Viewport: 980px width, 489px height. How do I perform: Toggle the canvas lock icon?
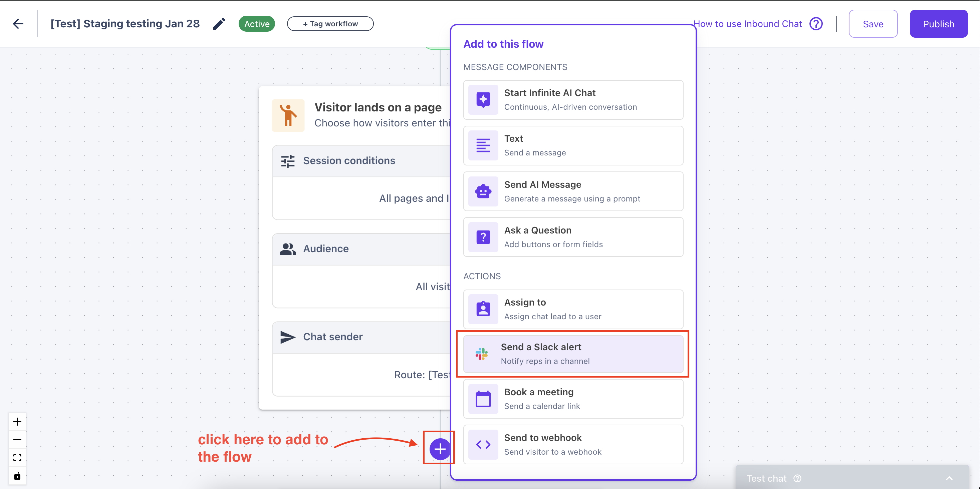click(x=17, y=475)
